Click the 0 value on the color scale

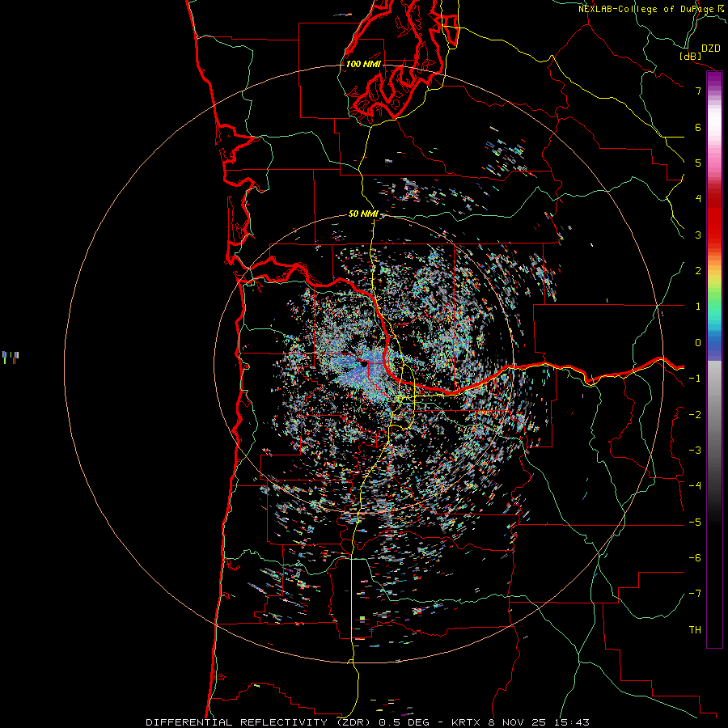698,343
